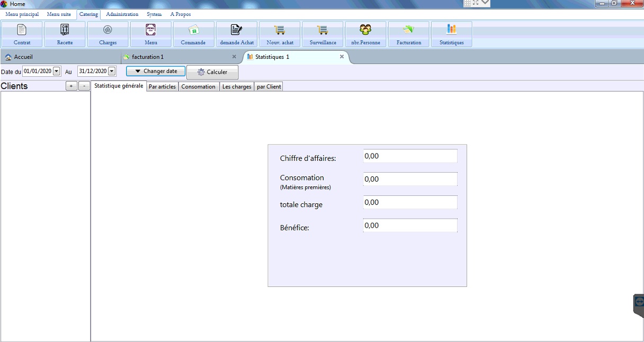Open the Administration menu
This screenshot has width=644, height=342.
point(122,14)
